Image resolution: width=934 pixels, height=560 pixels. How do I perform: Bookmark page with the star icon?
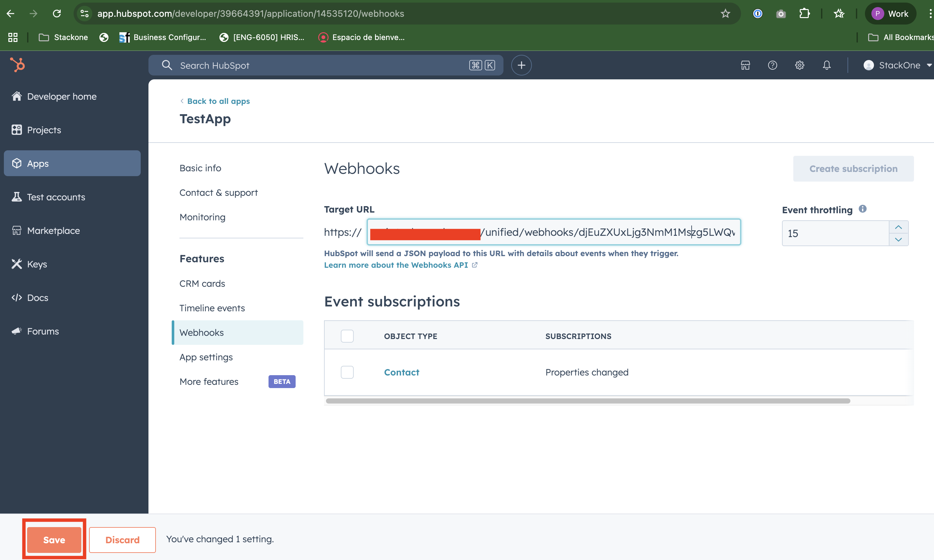coord(725,14)
